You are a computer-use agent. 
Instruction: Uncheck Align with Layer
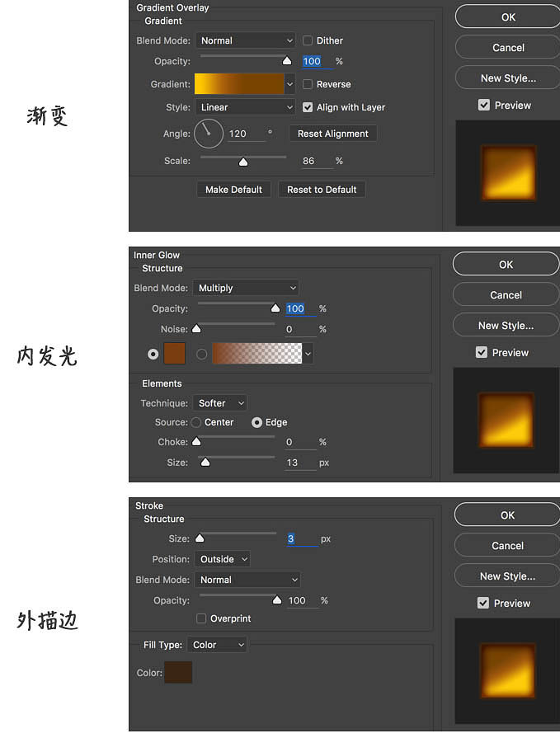point(308,107)
